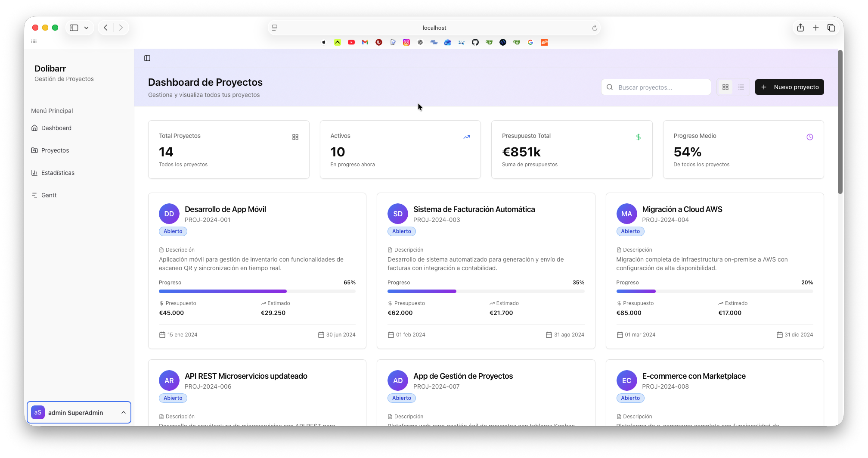The width and height of the screenshot is (868, 458).
Task: Click the 65% progress bar of App Móvil
Action: pyautogui.click(x=257, y=291)
